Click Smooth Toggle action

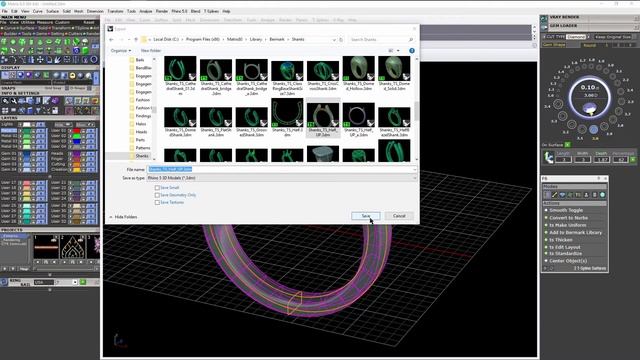point(566,210)
